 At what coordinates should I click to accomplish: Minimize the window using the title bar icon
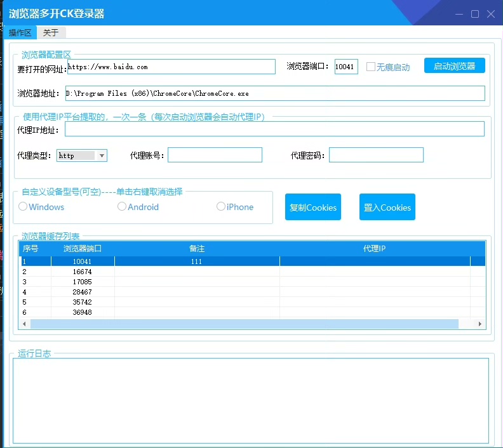pos(459,14)
